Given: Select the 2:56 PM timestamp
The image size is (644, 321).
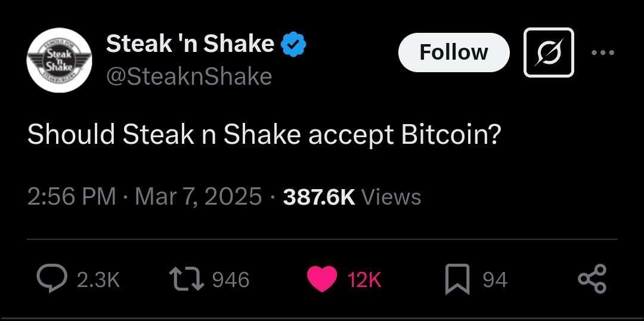Looking at the screenshot, I should coord(72,196).
